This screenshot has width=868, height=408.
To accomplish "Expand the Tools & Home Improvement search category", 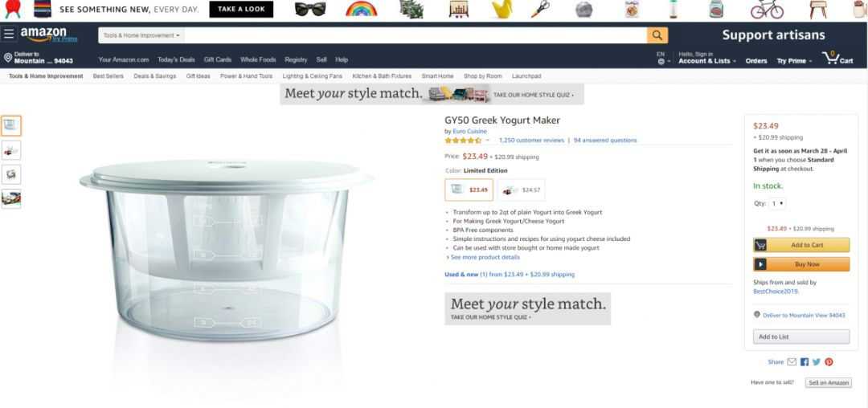I will tap(141, 35).
